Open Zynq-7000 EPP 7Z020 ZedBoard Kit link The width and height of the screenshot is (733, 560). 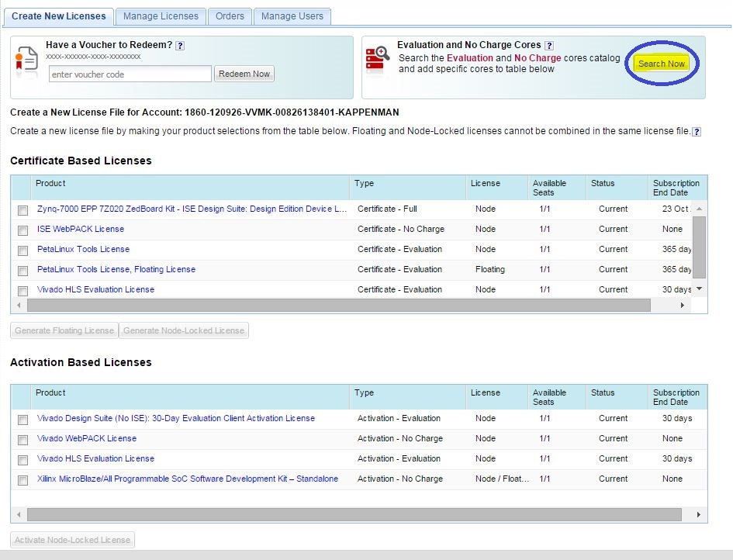point(192,209)
